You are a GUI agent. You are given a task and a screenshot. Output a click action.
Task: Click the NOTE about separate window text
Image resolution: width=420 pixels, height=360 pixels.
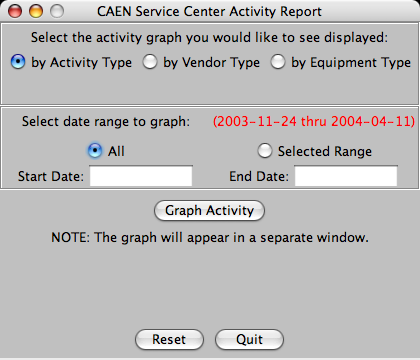point(210,238)
